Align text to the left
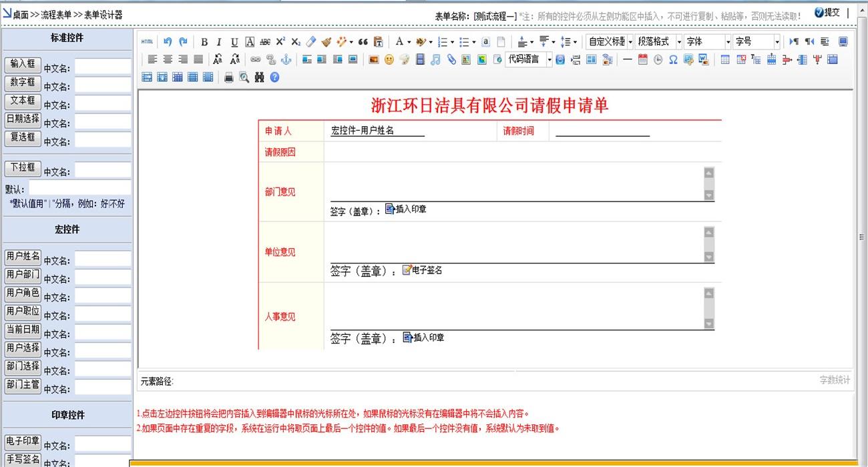Screen dimensions: 868x467 [152, 59]
